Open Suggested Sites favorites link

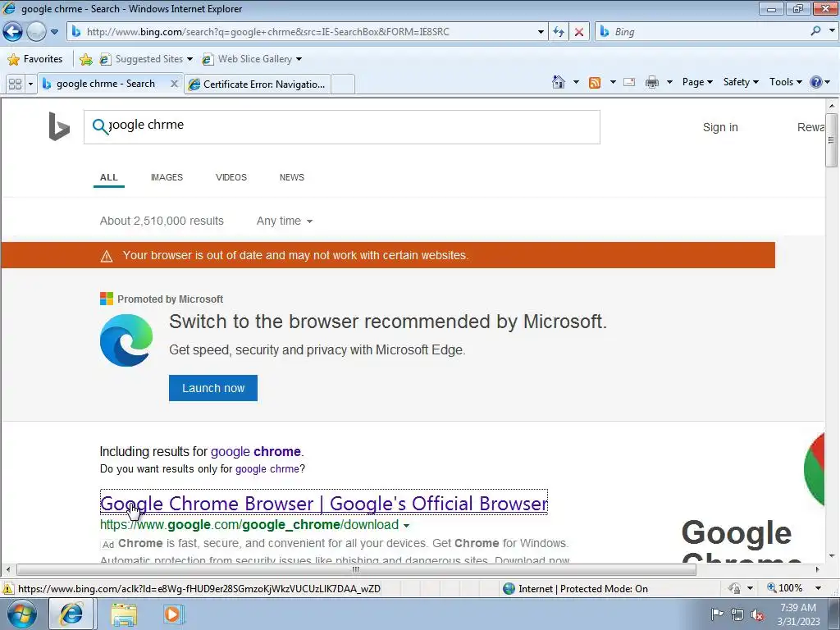coord(146,59)
